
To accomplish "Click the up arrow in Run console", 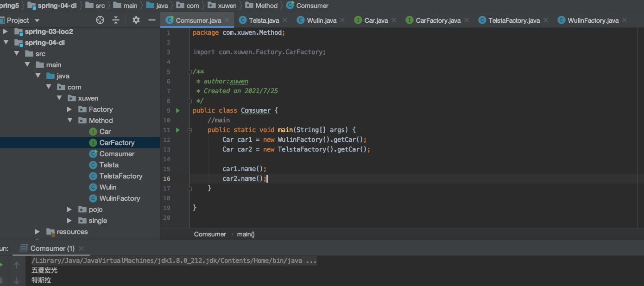I will click(x=17, y=265).
